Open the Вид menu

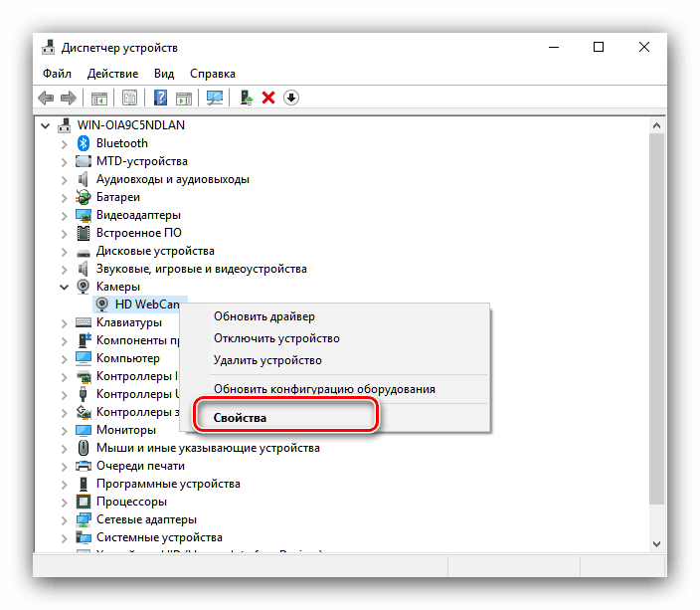pos(164,74)
